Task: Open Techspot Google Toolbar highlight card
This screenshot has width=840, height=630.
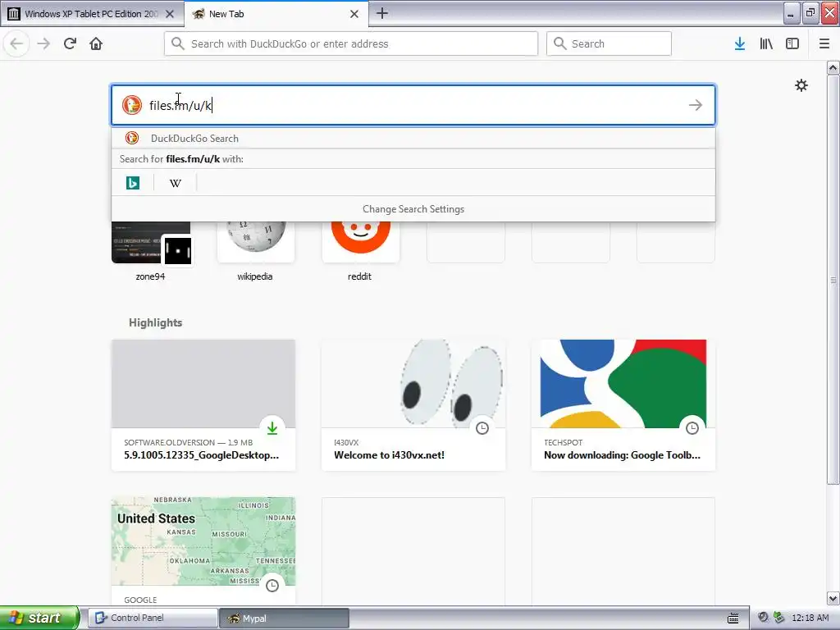Action: coord(623,405)
